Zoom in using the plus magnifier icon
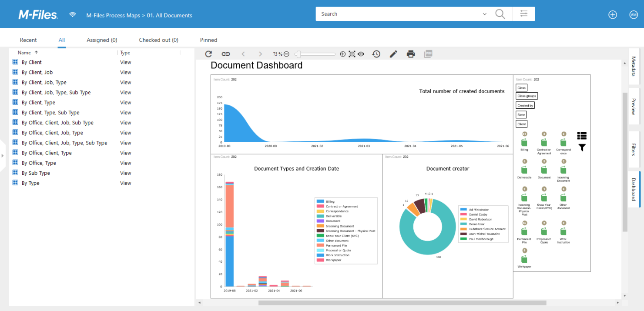 (343, 54)
